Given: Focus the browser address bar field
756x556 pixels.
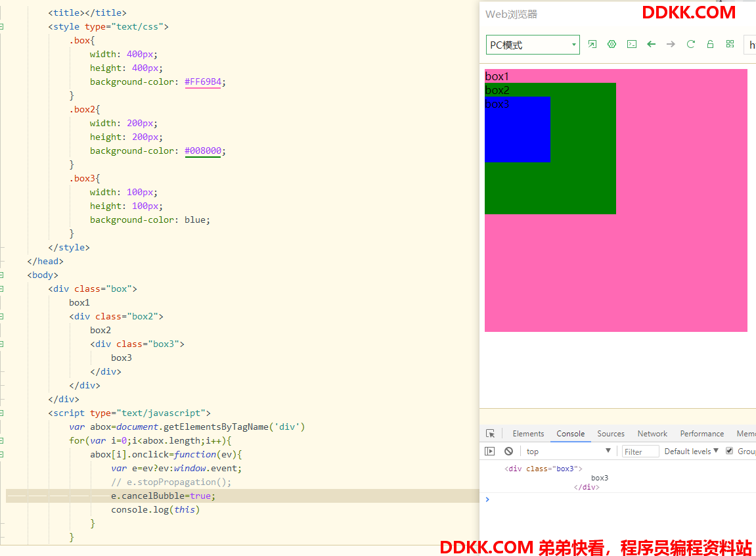Looking at the screenshot, I should [750, 45].
